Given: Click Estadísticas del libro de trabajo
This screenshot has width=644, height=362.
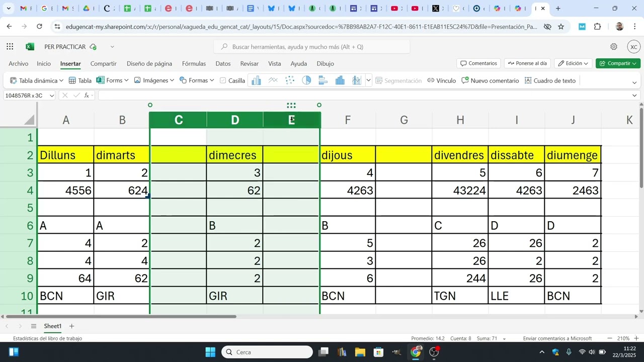Looking at the screenshot, I should [47, 338].
